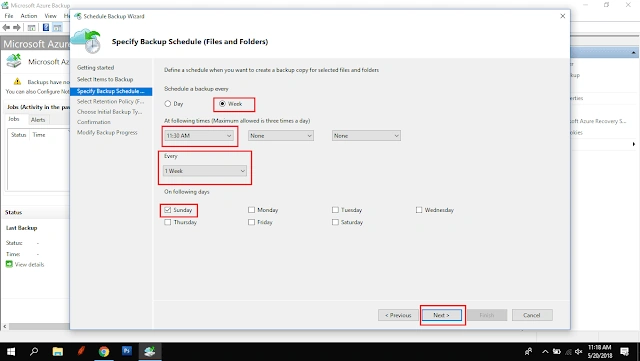640x361 pixels.
Task: Click the Next button
Action: tap(442, 315)
